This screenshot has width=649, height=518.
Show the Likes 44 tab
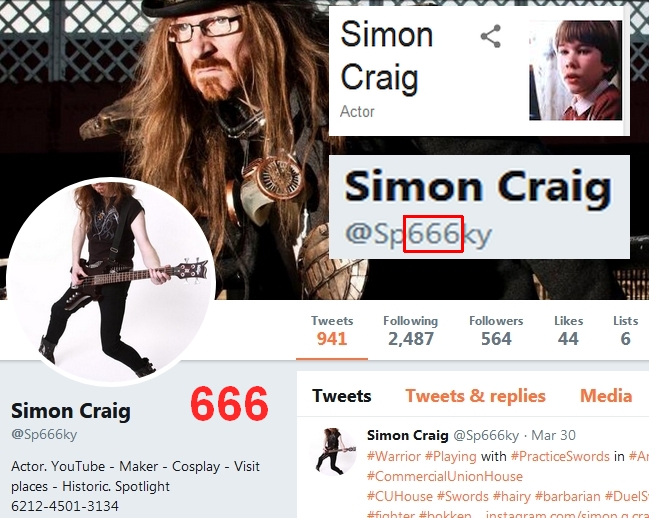(x=569, y=331)
